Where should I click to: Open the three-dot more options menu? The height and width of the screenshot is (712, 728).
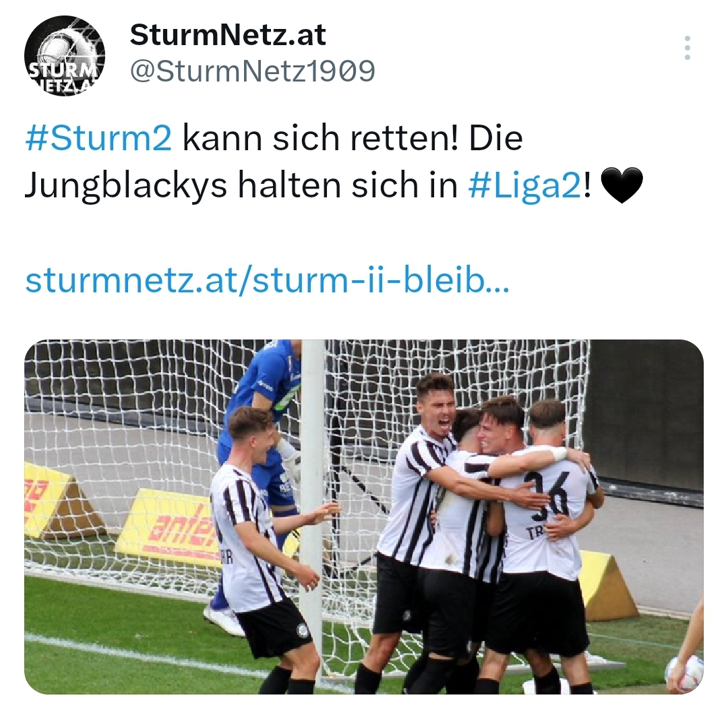(x=687, y=48)
